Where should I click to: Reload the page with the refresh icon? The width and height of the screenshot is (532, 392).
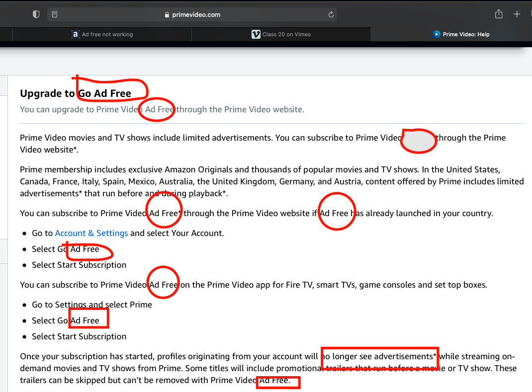331,15
